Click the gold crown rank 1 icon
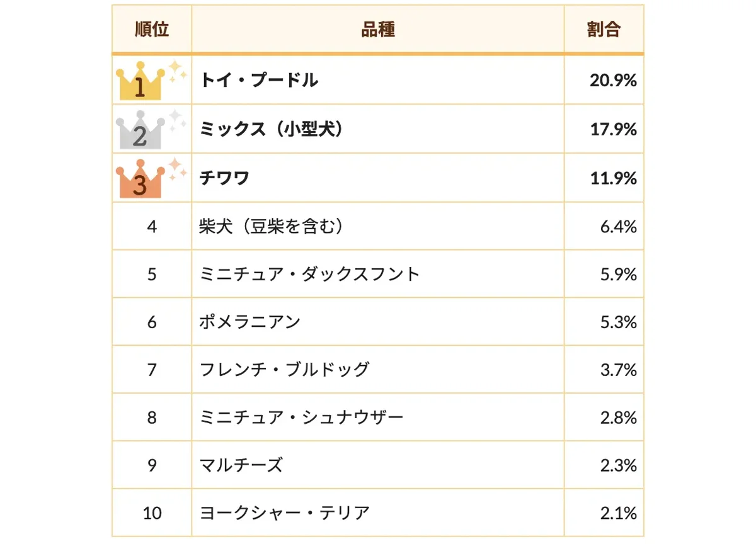 click(151, 80)
